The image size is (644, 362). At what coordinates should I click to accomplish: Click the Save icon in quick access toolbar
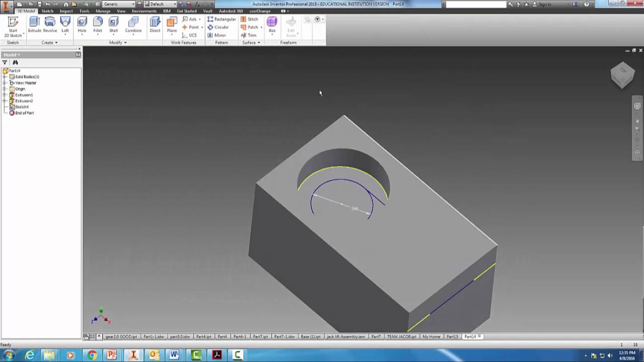coord(39,4)
